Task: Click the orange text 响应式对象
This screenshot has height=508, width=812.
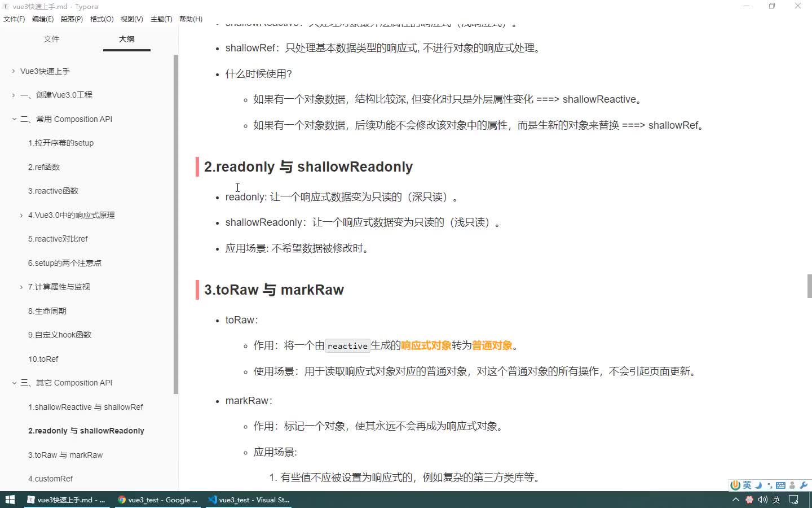Action: pyautogui.click(x=426, y=345)
